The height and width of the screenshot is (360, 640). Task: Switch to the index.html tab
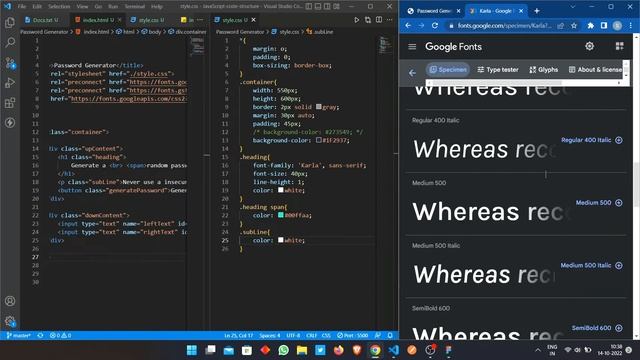[95, 20]
